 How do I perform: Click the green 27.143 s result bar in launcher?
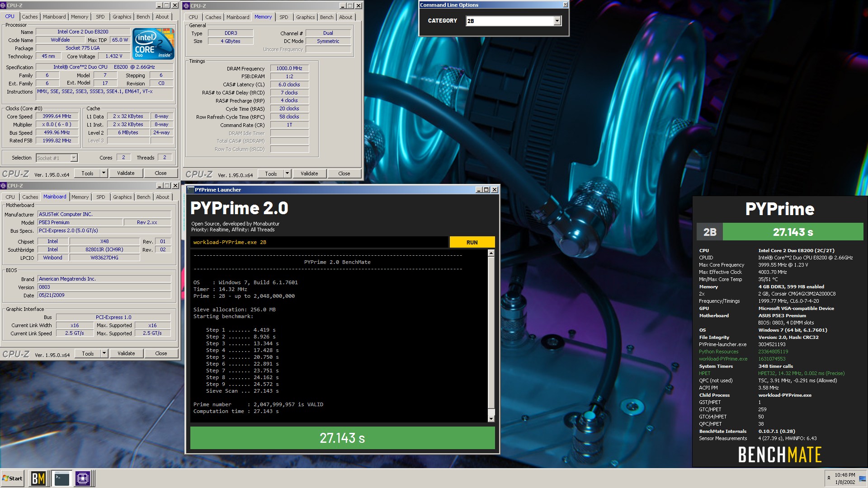click(x=342, y=438)
